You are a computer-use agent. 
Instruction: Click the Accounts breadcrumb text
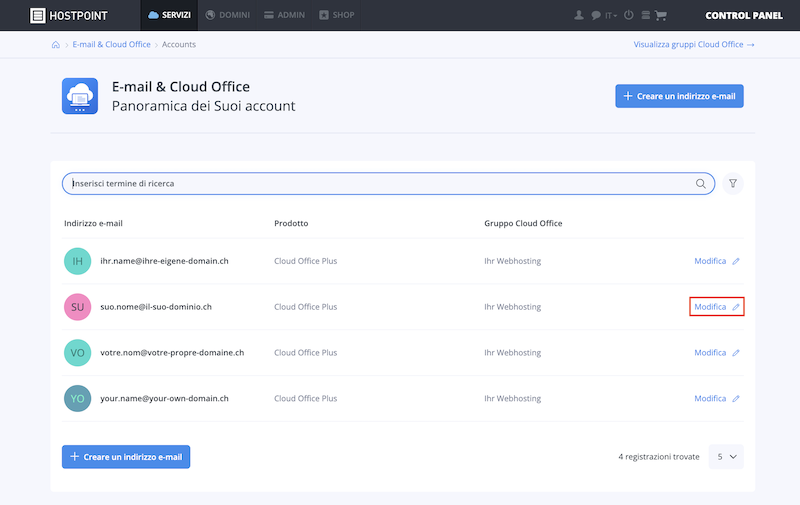click(x=179, y=44)
